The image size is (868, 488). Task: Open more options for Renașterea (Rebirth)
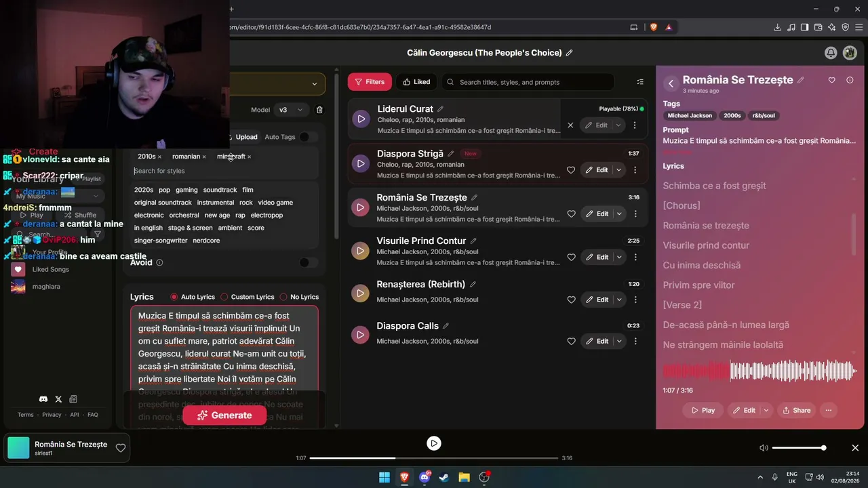635,300
